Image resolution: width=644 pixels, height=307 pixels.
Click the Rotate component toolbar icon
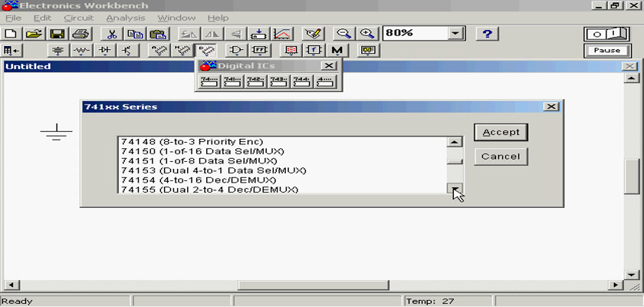tap(190, 34)
